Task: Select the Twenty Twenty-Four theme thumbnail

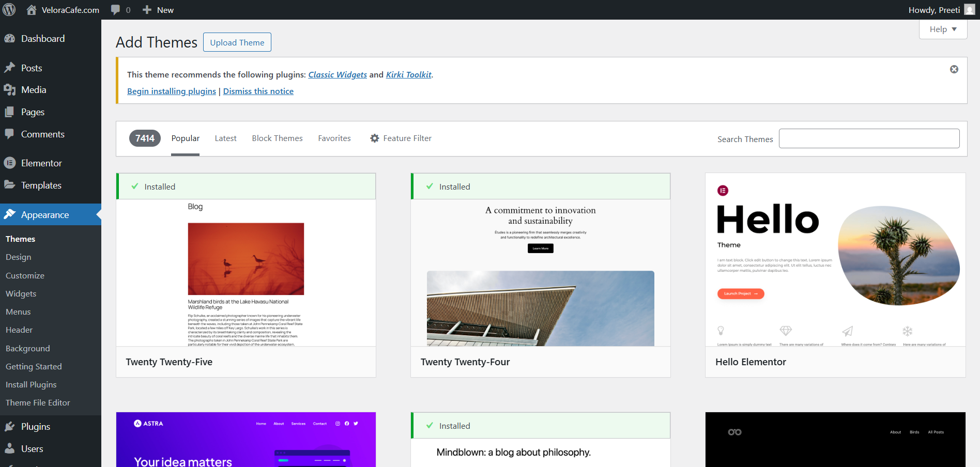Action: click(x=541, y=273)
